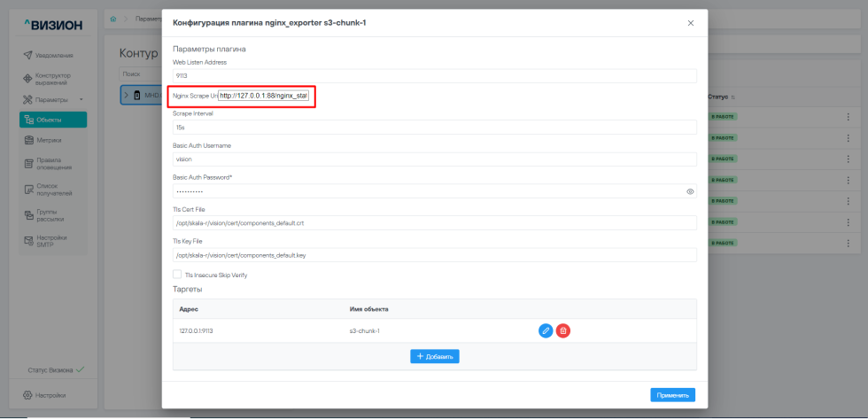Show password with the eye icon

690,191
